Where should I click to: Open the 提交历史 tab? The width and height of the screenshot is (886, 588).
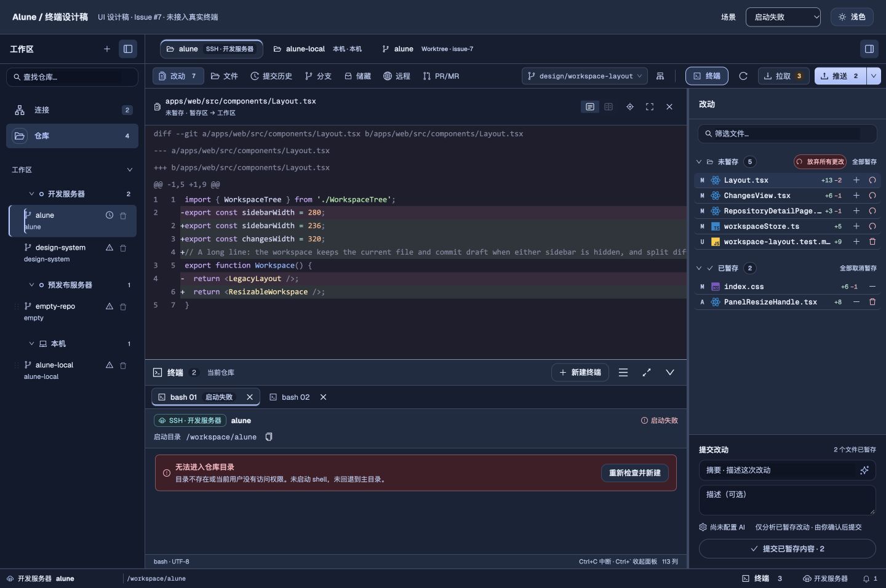point(271,76)
